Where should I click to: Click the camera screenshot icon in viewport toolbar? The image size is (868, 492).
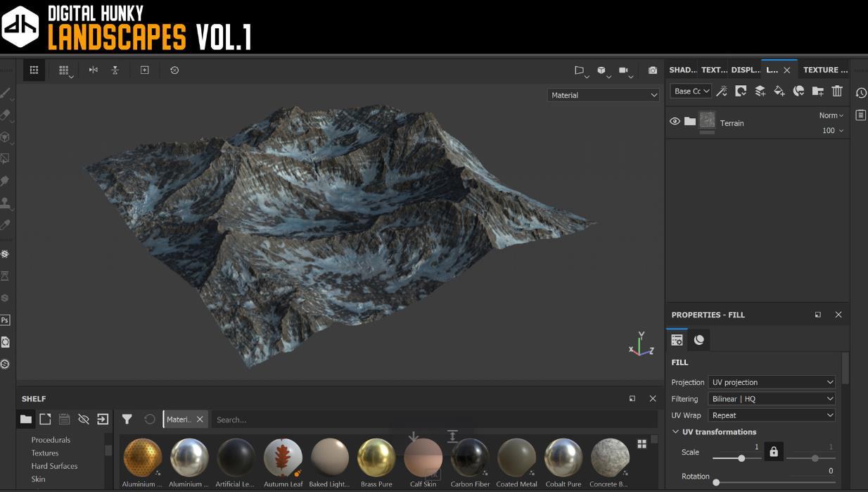coord(653,70)
